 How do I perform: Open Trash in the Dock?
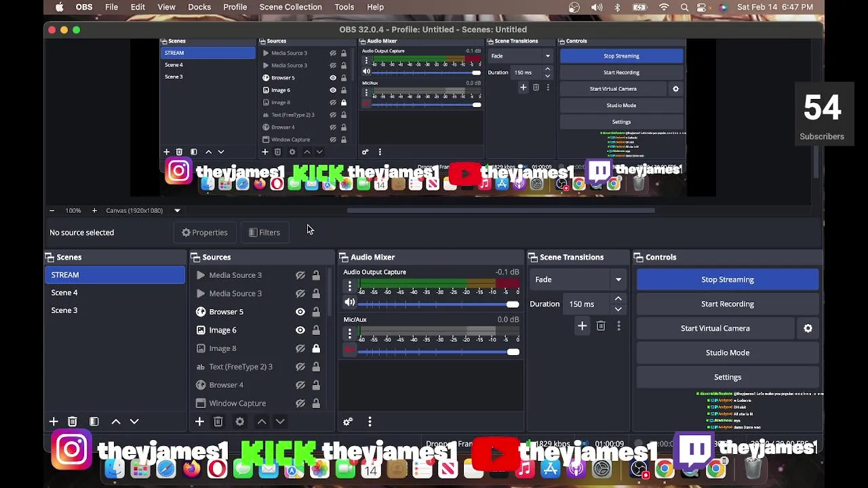753,468
